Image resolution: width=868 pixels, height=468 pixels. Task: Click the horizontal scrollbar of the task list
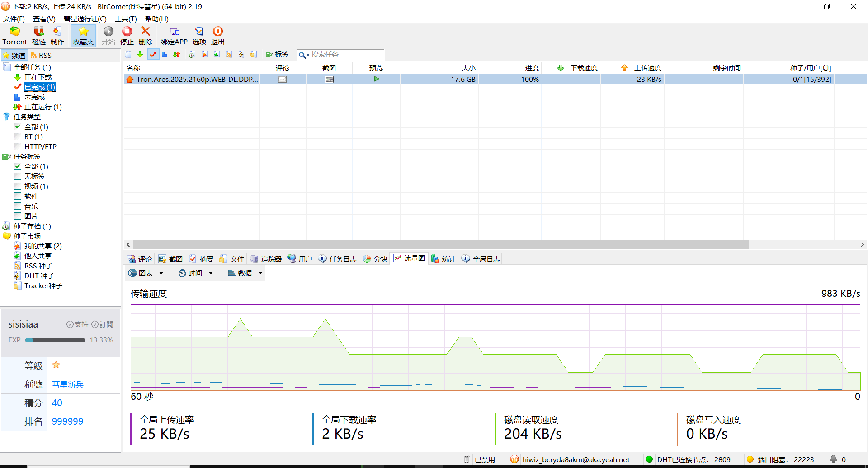click(x=441, y=244)
